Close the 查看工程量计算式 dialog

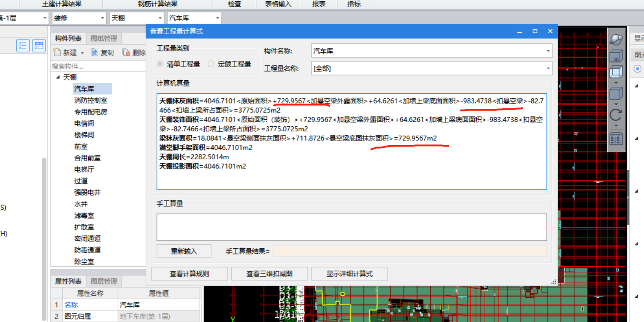550,32
